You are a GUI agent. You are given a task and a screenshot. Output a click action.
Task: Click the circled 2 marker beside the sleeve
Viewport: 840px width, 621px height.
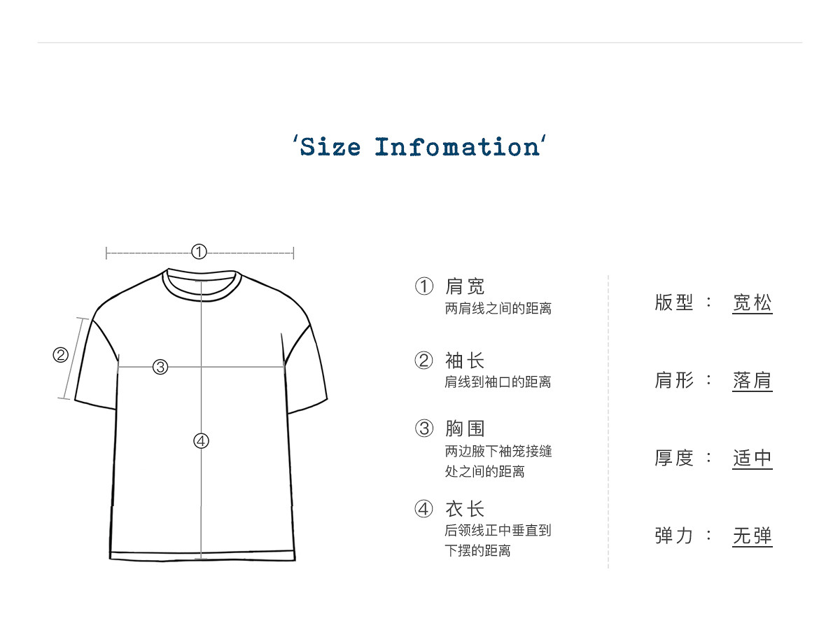click(x=60, y=355)
